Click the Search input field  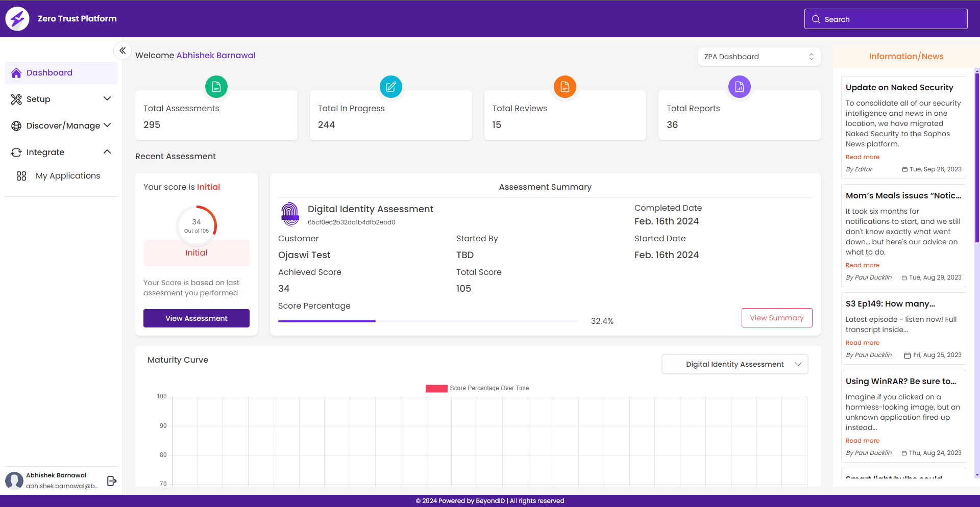coord(886,19)
